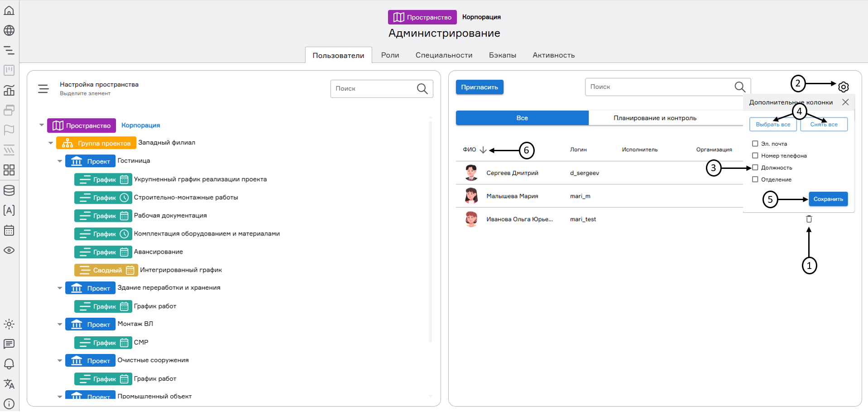The width and height of the screenshot is (868, 412).
Task: Click the eye icon in the left sidebar
Action: click(x=9, y=250)
